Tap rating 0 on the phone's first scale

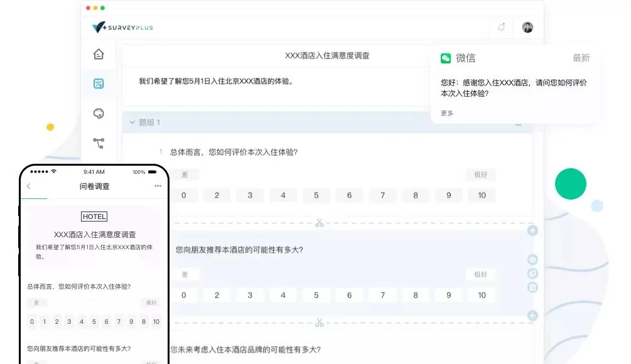click(x=32, y=321)
